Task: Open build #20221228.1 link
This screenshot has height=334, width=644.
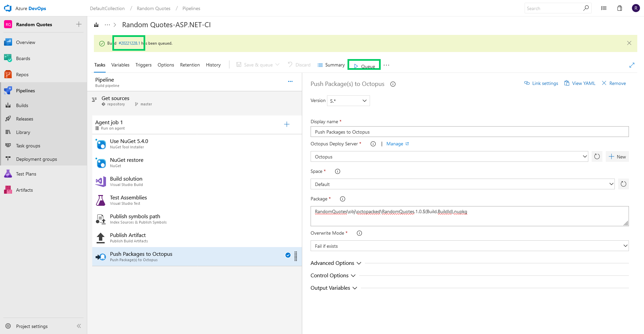Action: 129,43
